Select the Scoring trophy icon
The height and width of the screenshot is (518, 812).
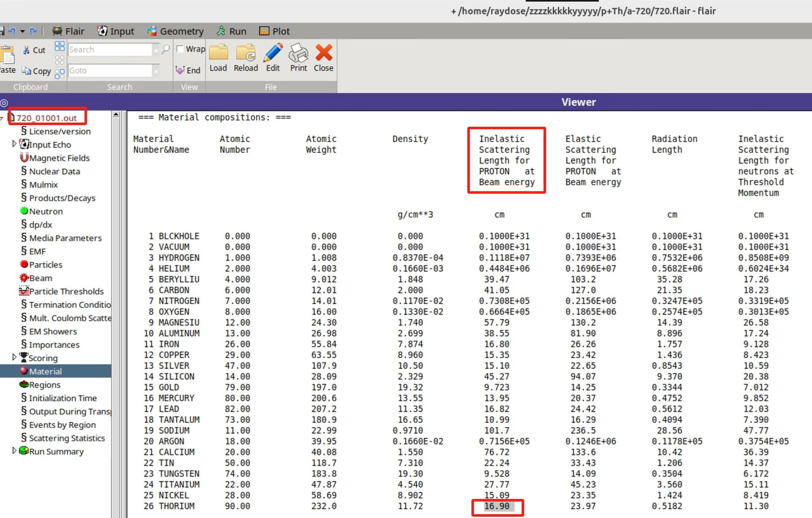click(x=24, y=357)
